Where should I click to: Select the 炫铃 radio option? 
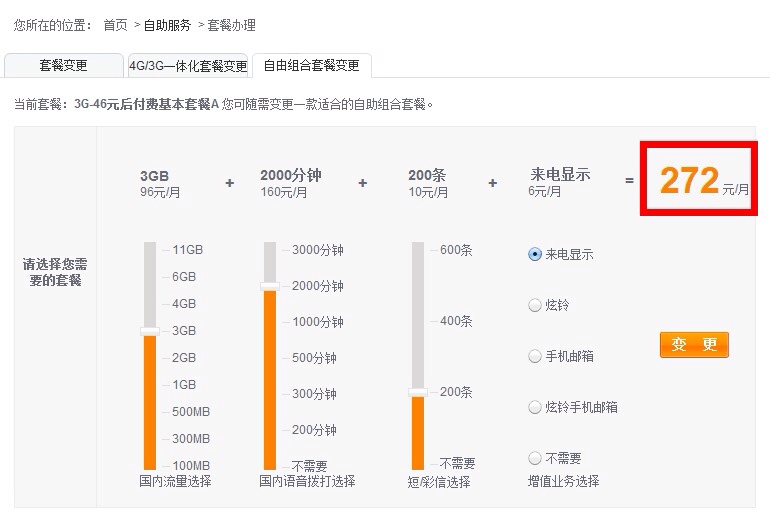(535, 305)
